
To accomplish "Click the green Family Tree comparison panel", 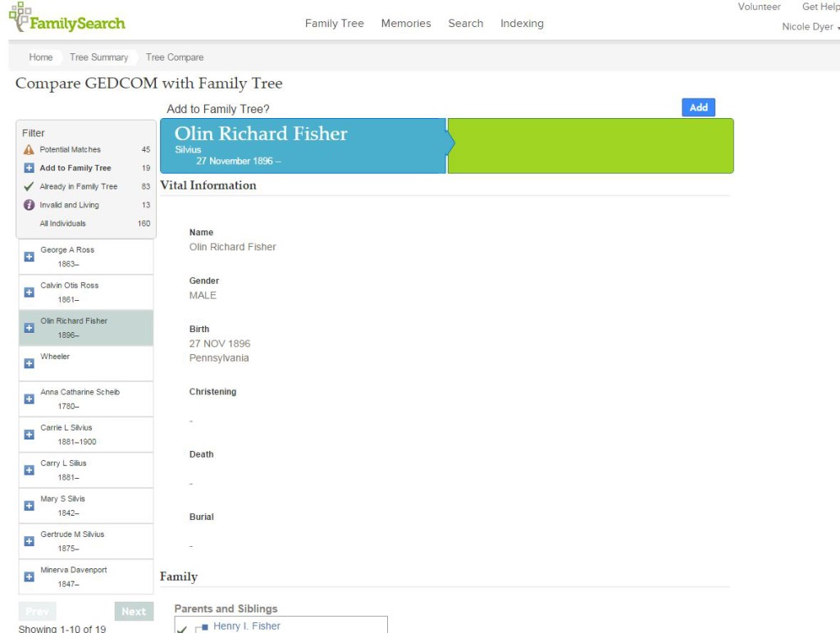I will (591, 146).
